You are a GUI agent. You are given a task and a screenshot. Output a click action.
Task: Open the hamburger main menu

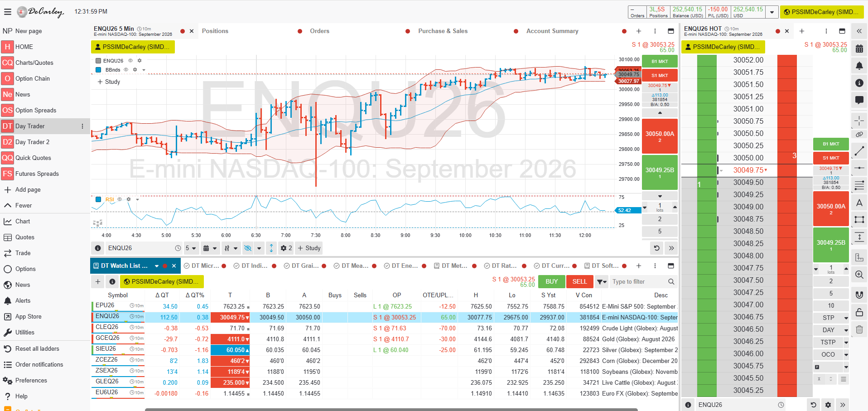[7, 12]
